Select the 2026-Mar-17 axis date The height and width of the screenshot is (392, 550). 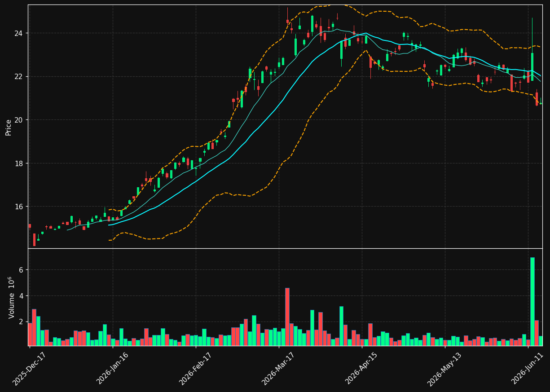[x=278, y=369]
